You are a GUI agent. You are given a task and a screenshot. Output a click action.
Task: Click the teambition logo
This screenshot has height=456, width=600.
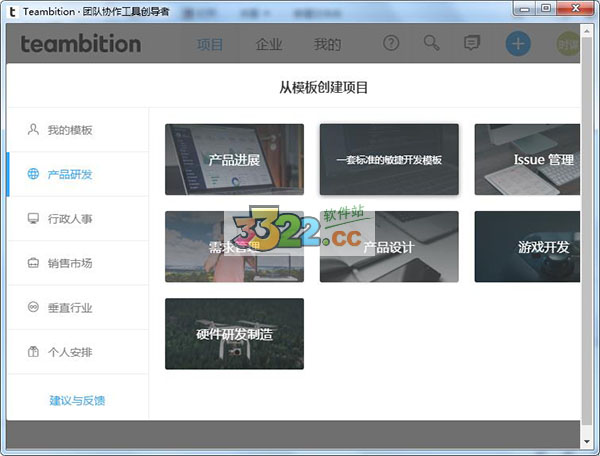(81, 44)
